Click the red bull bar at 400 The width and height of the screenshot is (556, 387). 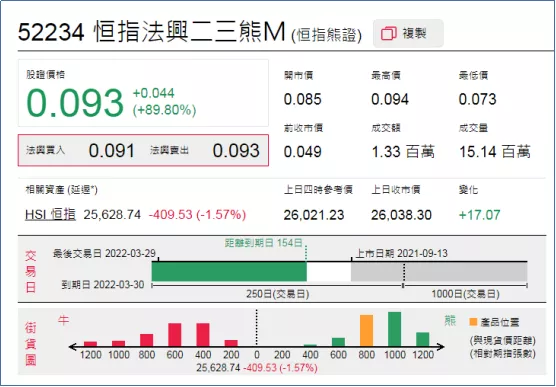[203, 335]
